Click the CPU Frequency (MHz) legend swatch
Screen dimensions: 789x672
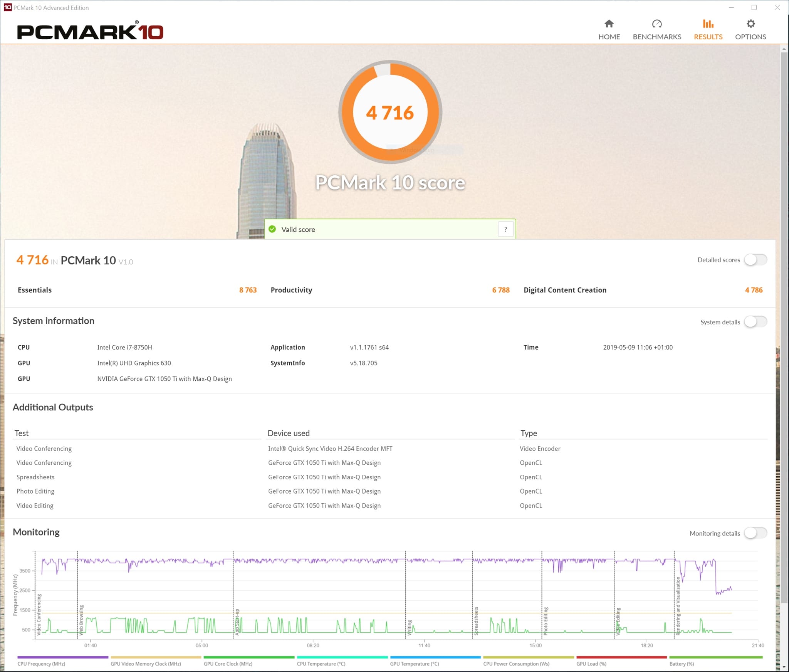[x=63, y=657]
